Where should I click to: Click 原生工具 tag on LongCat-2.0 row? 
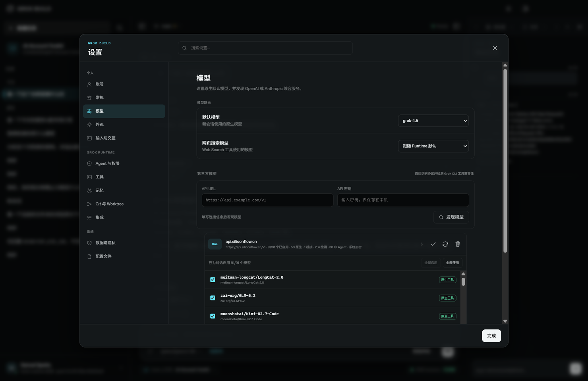click(x=447, y=280)
